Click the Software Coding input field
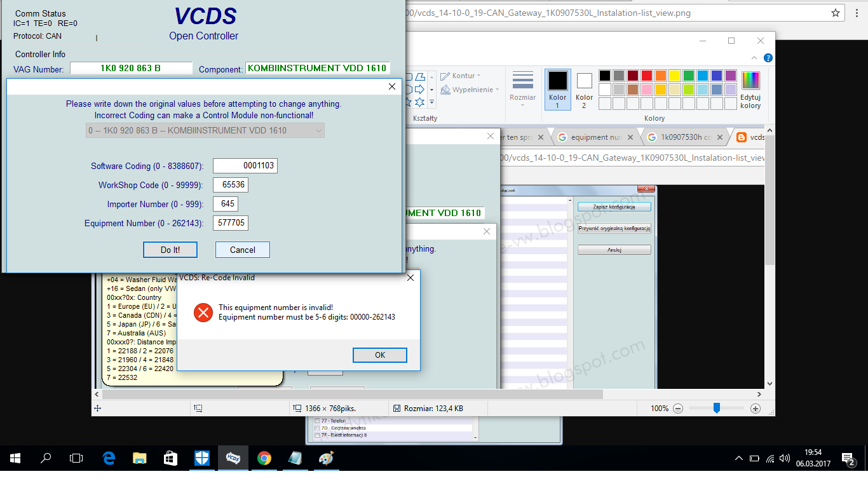Viewport: 868px width, 488px height. (245, 166)
